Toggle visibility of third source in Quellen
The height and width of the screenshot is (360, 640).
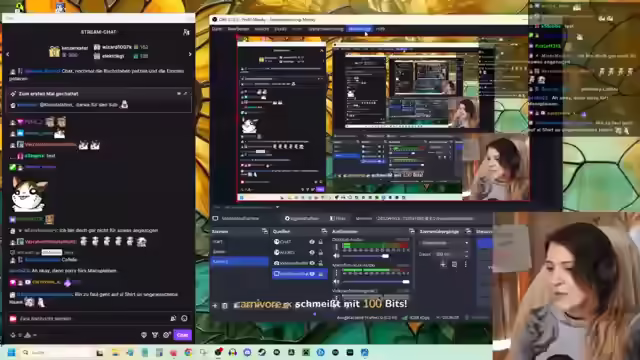coord(312,263)
